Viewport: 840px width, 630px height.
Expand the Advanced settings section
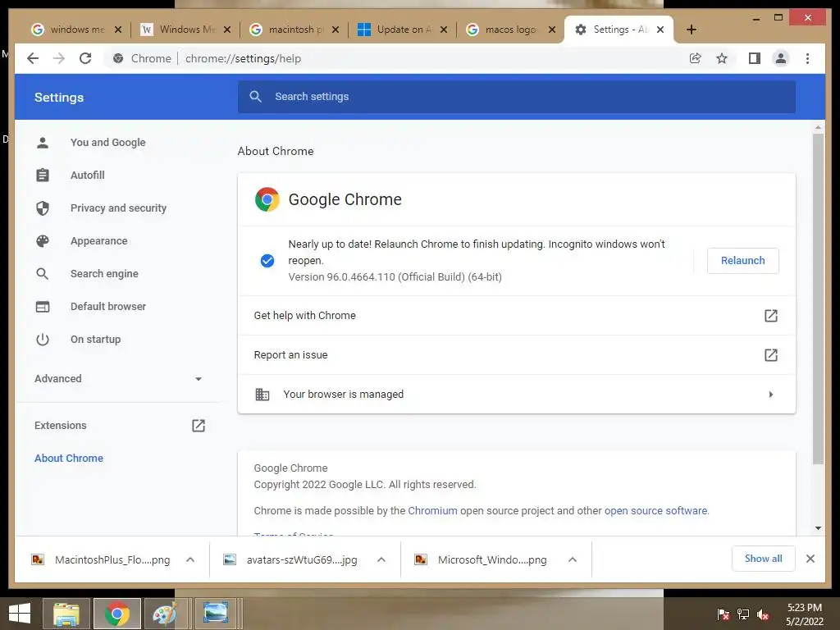click(119, 379)
